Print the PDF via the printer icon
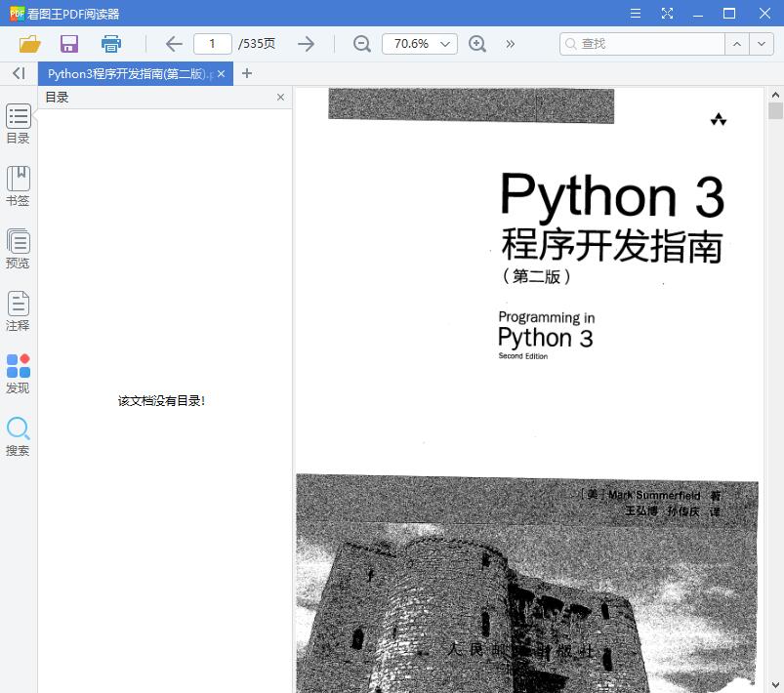784x693 pixels. tap(110, 44)
